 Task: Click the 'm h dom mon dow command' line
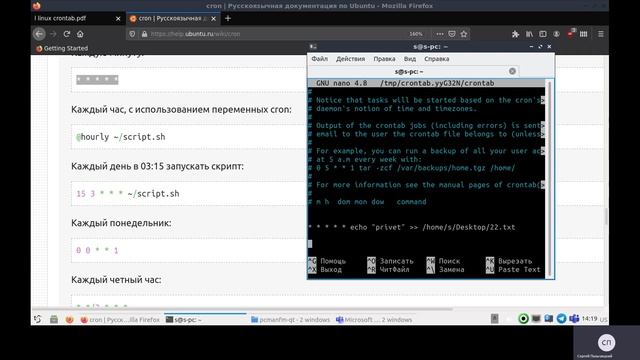tap(367, 202)
